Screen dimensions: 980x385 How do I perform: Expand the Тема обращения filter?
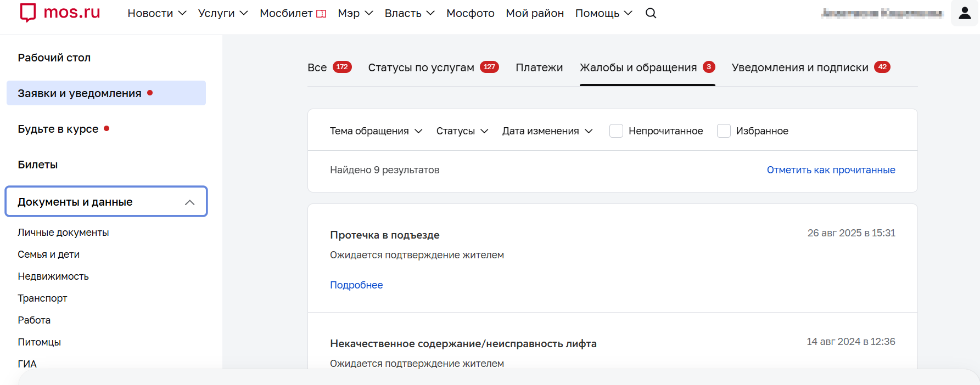(376, 131)
